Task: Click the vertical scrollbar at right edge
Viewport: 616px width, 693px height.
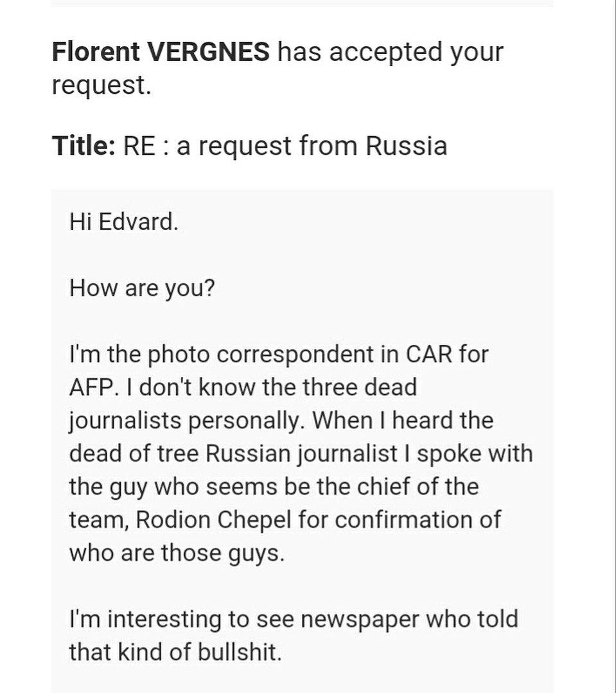Action: 615,347
